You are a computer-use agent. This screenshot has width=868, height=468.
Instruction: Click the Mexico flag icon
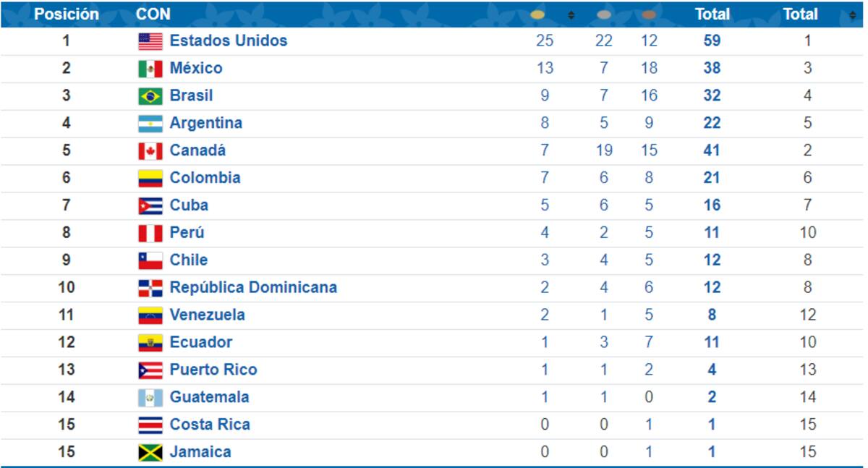click(150, 69)
